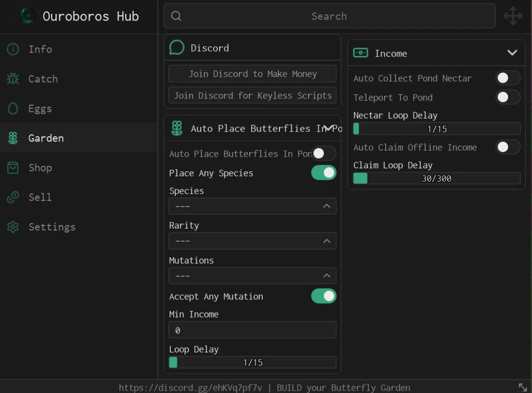This screenshot has height=393, width=532.
Task: Adjust the Loop Delay slider under Min Income
Action: click(253, 362)
